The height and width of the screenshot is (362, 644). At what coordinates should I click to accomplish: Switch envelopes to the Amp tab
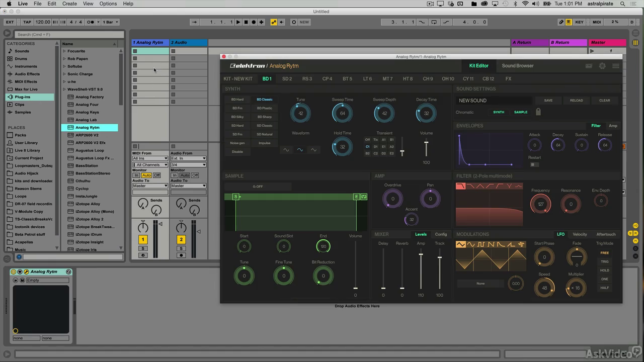pyautogui.click(x=613, y=126)
